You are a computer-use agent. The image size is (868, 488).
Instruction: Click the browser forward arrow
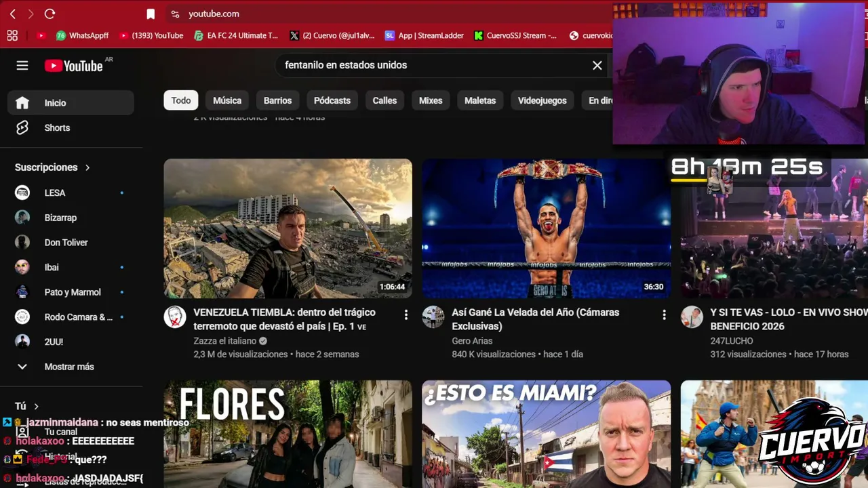click(31, 14)
